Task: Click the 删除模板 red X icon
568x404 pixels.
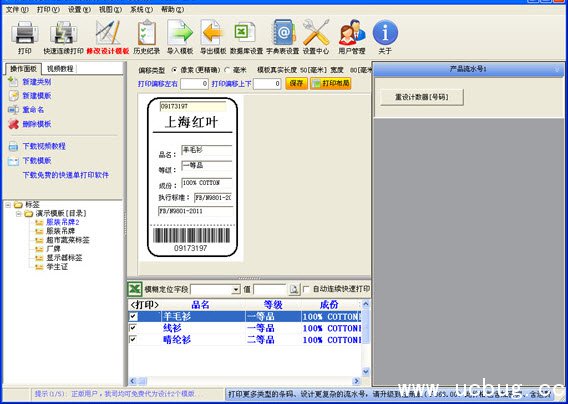Action: click(13, 124)
